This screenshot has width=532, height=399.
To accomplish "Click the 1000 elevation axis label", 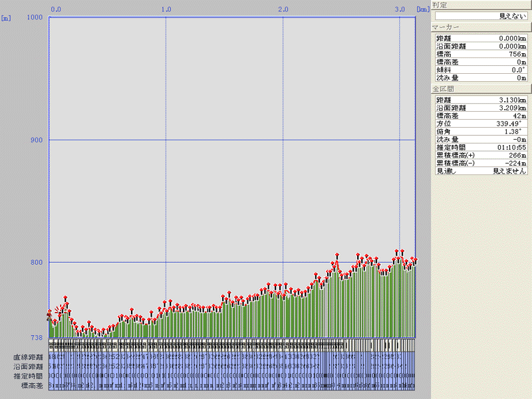I will coord(35,17).
